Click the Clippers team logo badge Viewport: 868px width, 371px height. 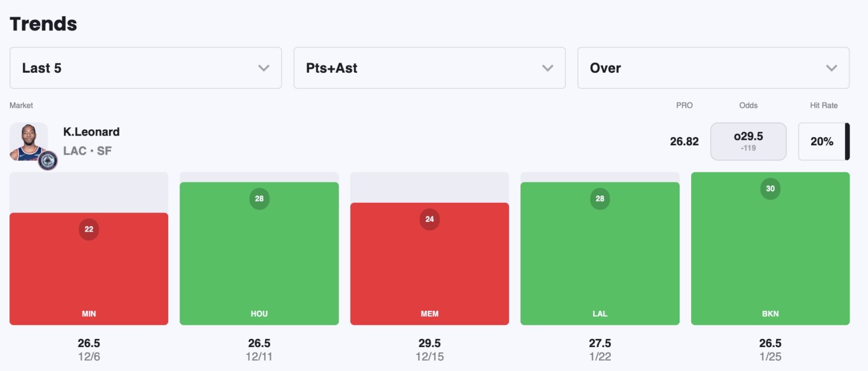[48, 161]
